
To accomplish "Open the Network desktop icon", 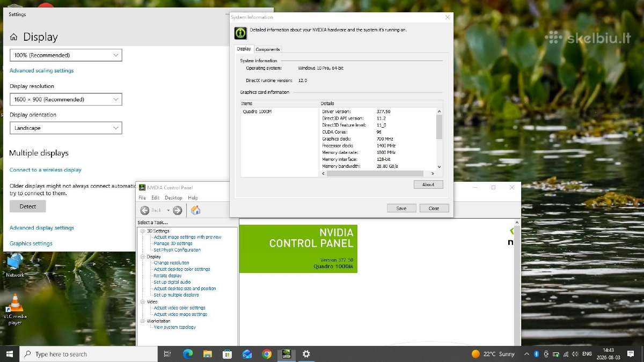I will (15, 265).
